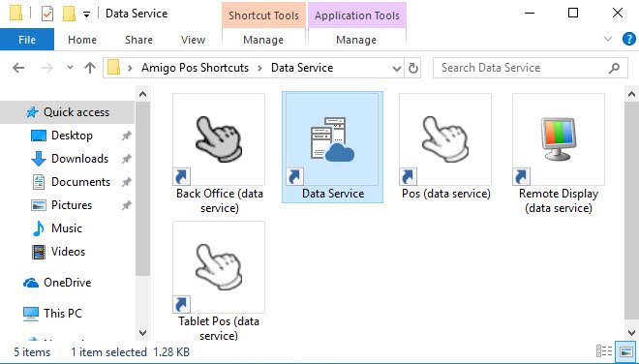This screenshot has width=639, height=364.
Task: Click the file area scrollbar thumb
Action: 631,211
